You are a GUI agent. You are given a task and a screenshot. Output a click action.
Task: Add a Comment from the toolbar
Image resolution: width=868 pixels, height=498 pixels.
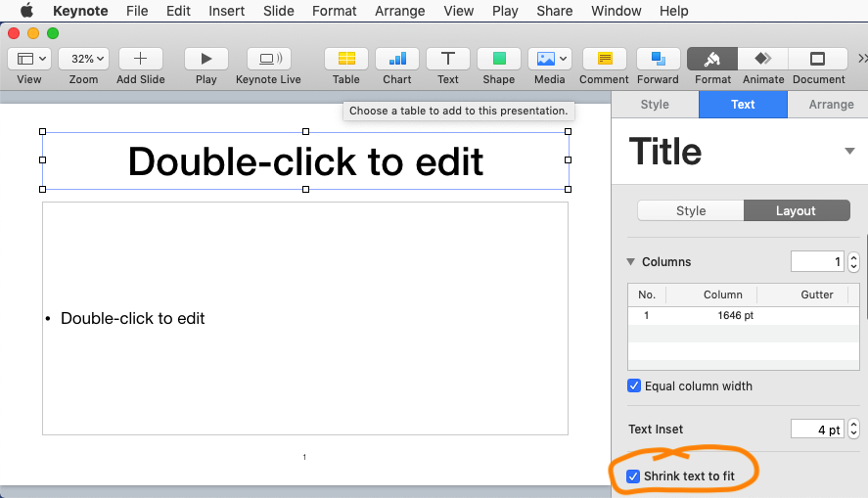(x=605, y=59)
